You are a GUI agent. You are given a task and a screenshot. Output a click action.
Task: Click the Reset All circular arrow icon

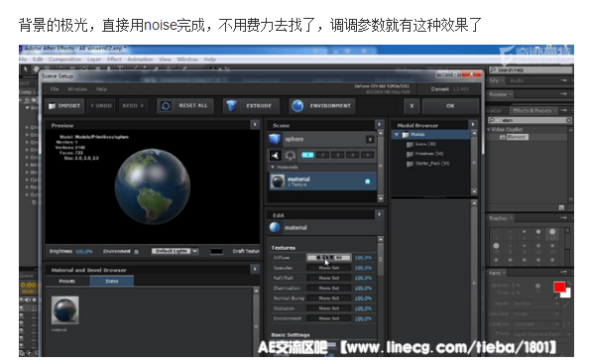click(x=166, y=106)
